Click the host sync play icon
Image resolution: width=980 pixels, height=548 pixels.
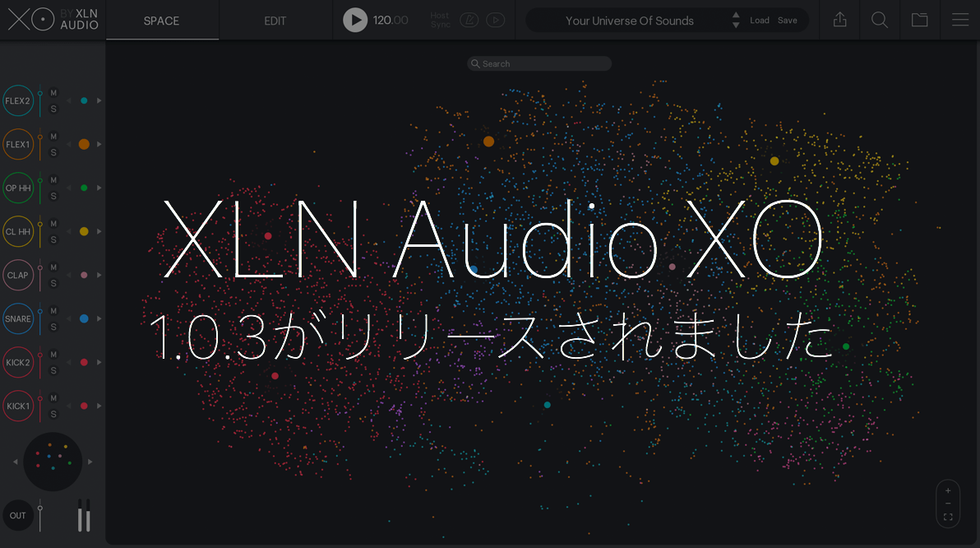(x=495, y=20)
